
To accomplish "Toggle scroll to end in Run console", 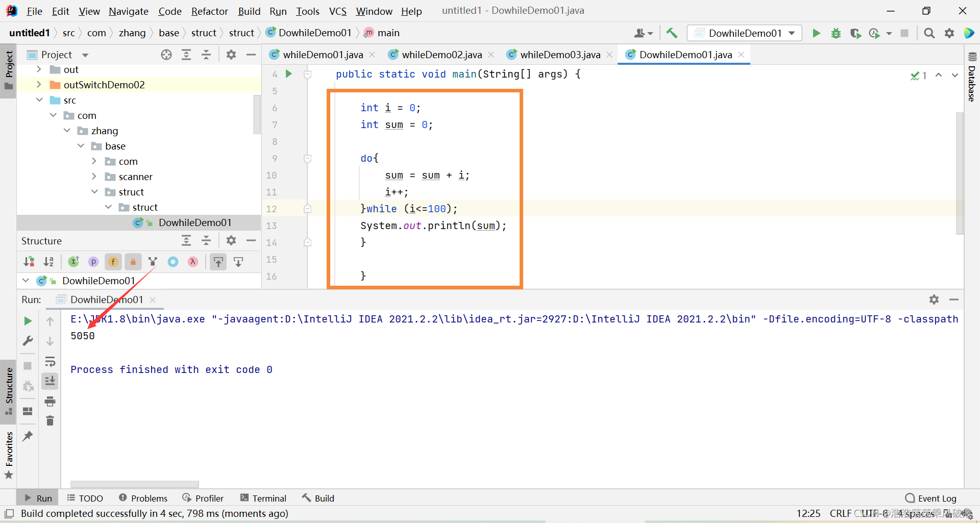I will [x=50, y=381].
